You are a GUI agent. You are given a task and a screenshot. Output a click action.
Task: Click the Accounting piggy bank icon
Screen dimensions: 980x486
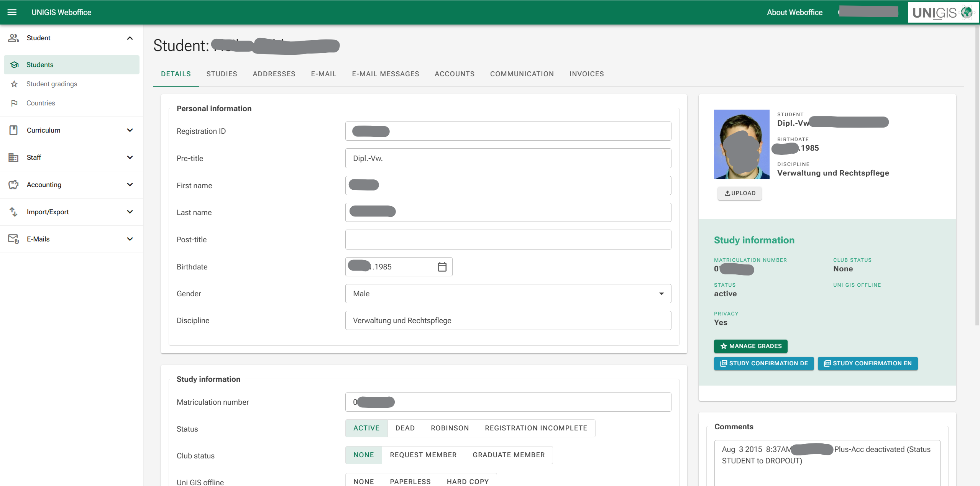(13, 185)
